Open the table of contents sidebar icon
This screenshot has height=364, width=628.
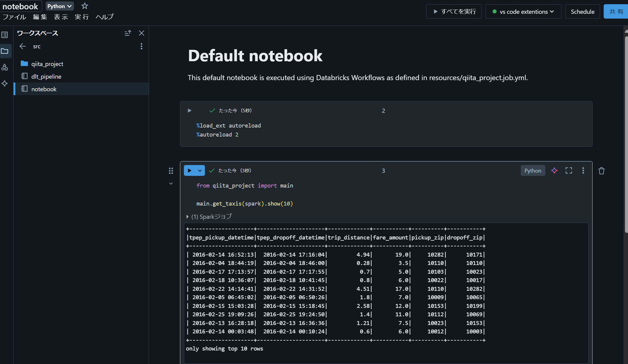(5, 35)
